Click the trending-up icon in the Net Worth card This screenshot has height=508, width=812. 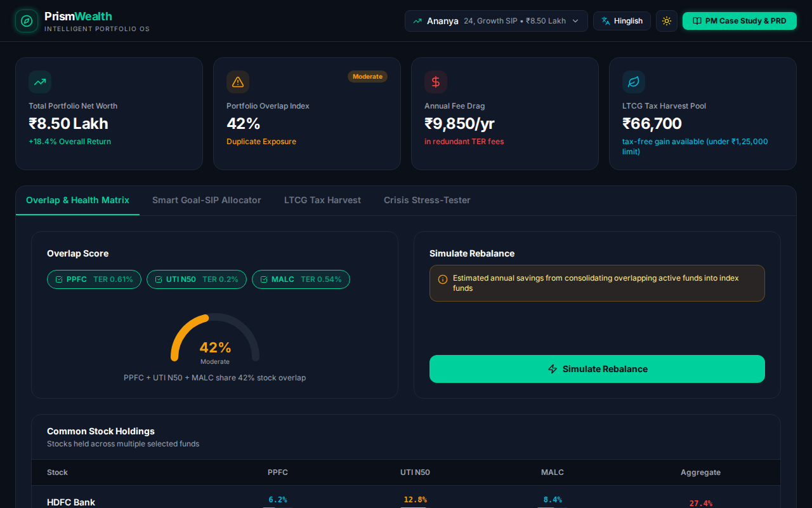40,82
